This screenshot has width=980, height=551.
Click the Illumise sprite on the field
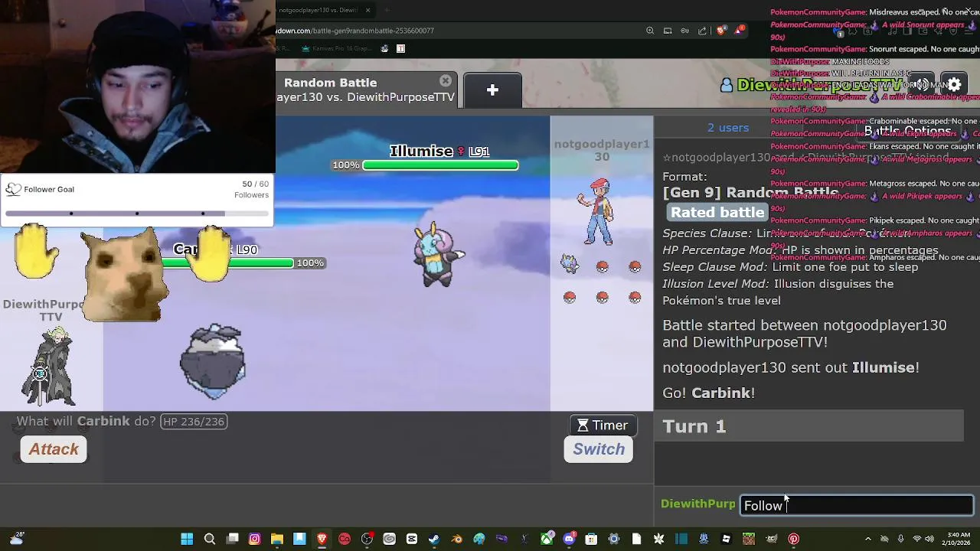[438, 256]
